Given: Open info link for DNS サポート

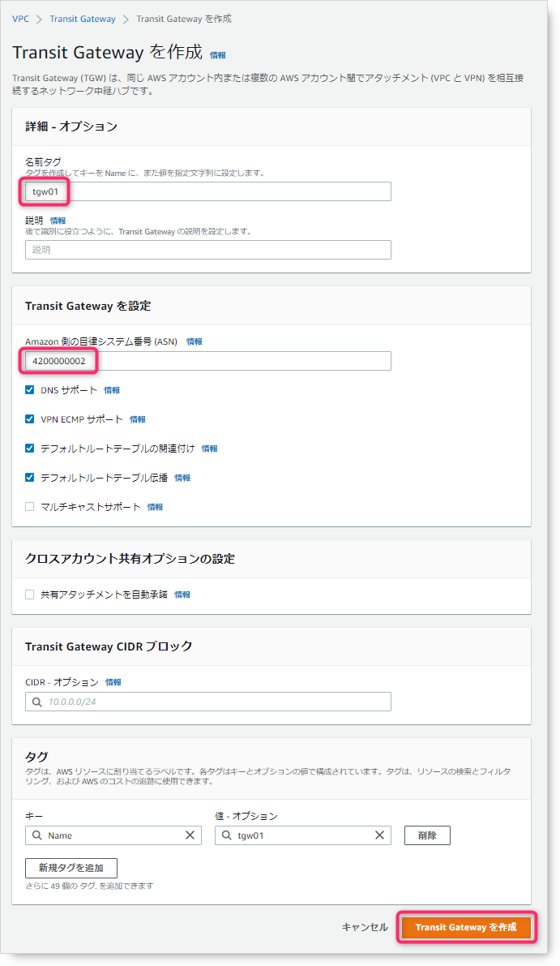Looking at the screenshot, I should [x=112, y=391].
